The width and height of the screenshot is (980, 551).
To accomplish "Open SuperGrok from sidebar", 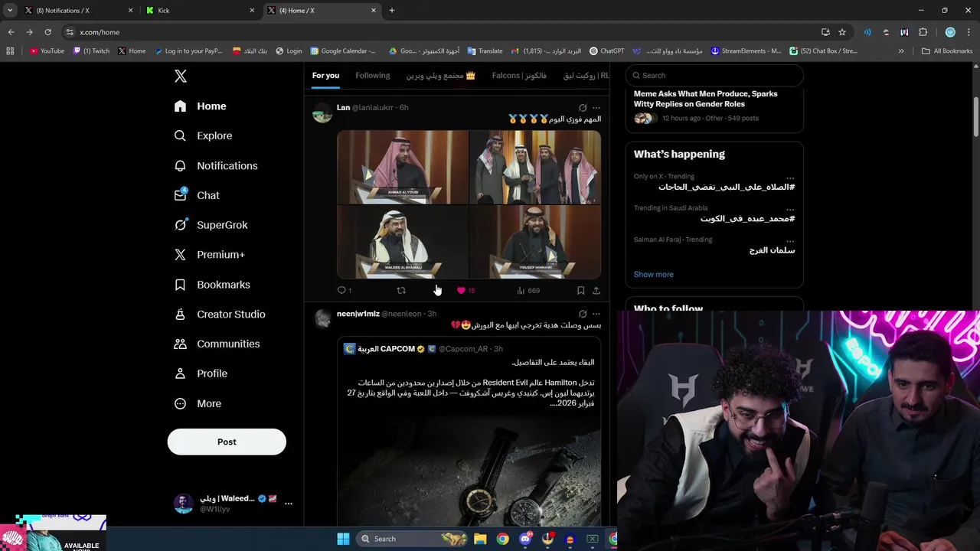I will pyautogui.click(x=211, y=225).
